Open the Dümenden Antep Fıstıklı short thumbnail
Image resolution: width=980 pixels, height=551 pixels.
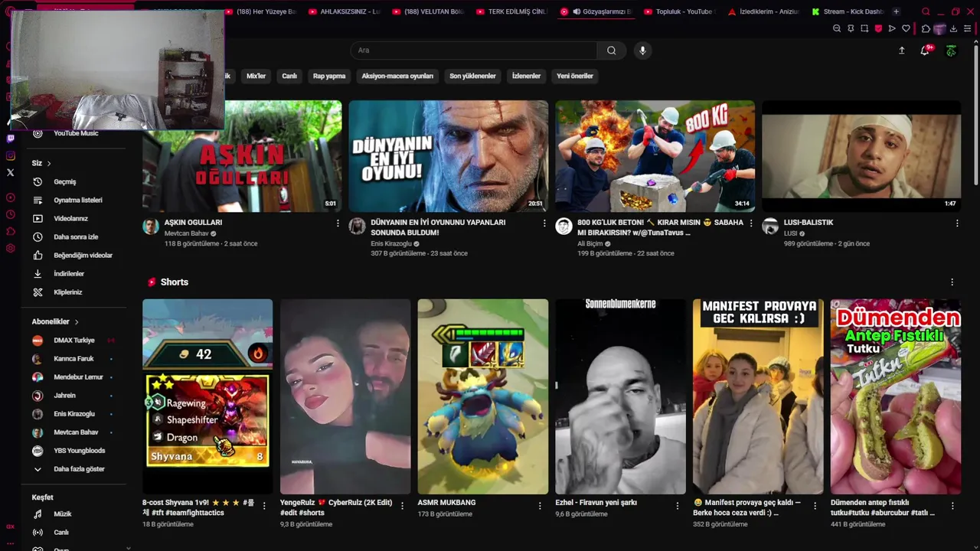[896, 396]
